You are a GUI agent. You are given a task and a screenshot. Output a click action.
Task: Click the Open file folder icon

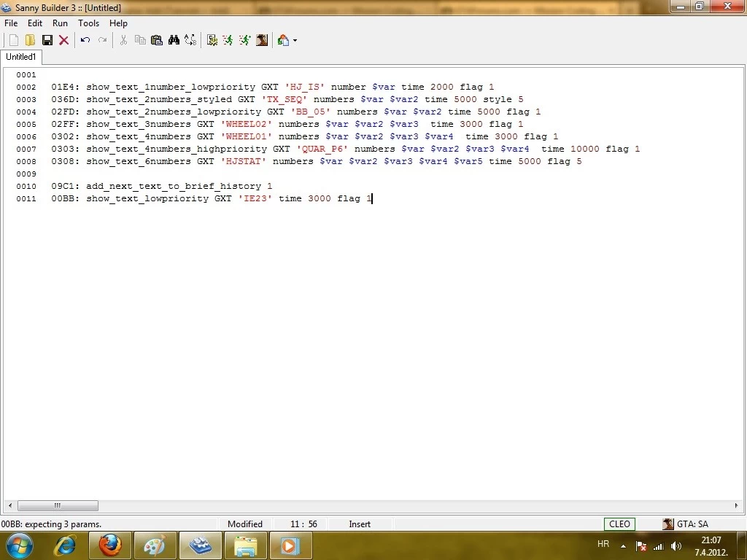point(30,40)
